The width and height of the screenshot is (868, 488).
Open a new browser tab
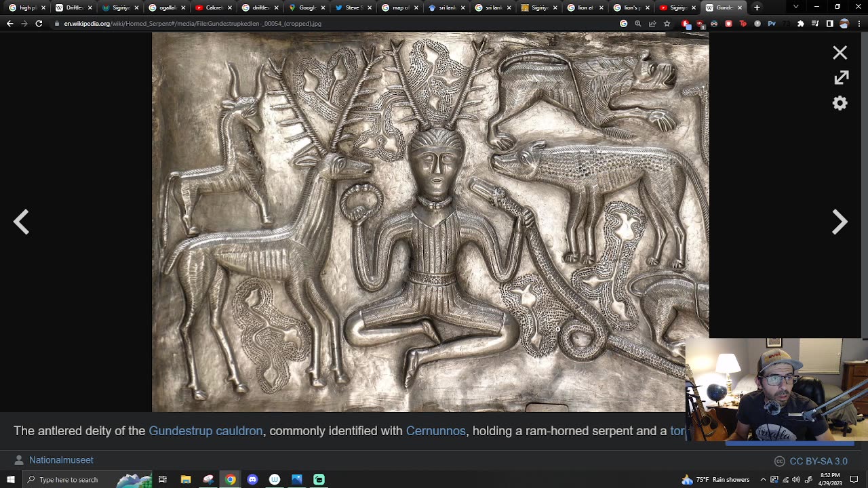(757, 7)
